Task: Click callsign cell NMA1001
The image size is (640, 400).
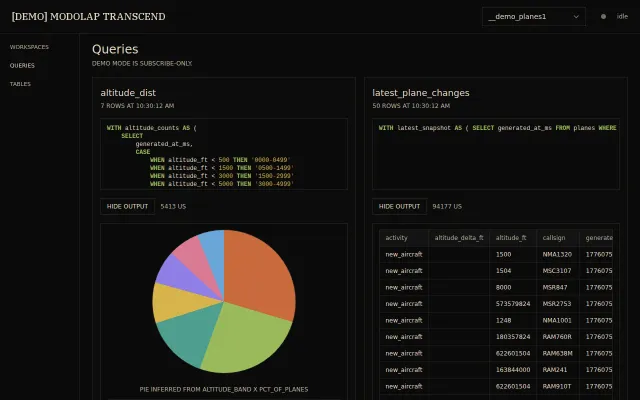Action: pos(557,320)
